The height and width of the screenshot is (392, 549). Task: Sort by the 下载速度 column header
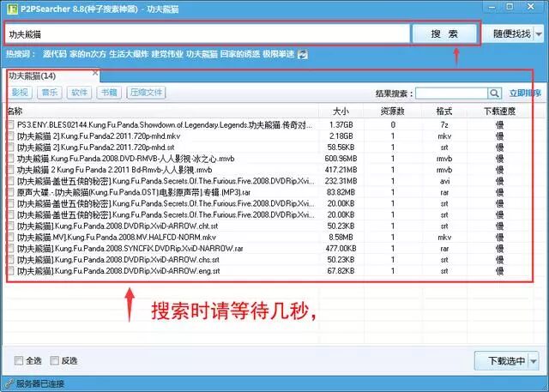(x=499, y=112)
